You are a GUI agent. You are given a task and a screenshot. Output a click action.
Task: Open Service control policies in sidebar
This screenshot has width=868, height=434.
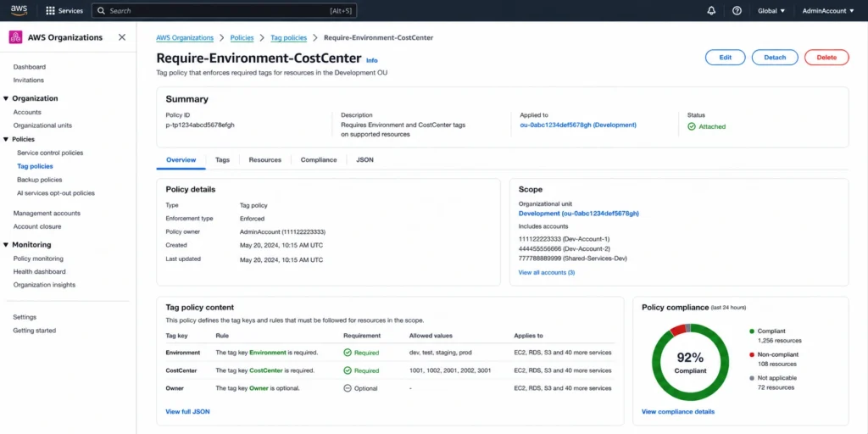pos(50,153)
